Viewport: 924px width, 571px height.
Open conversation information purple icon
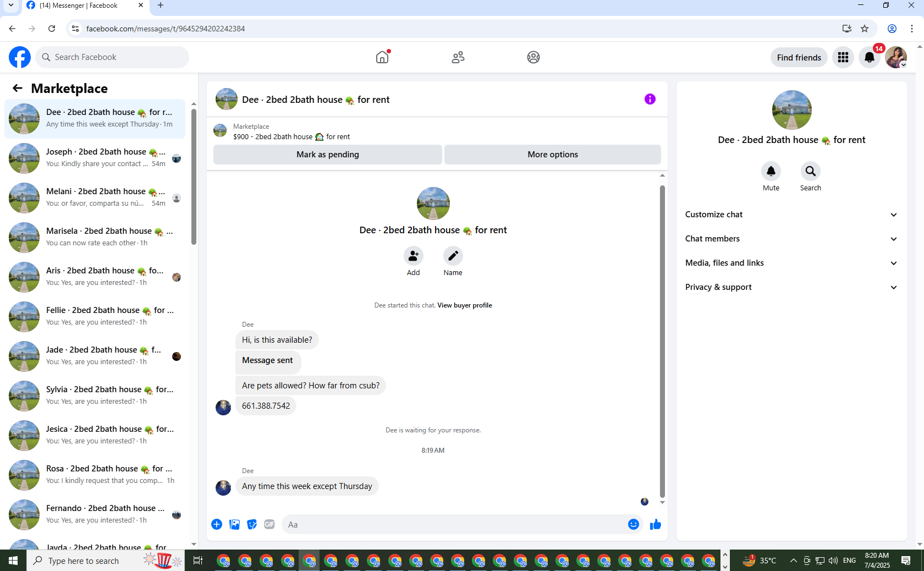point(650,99)
